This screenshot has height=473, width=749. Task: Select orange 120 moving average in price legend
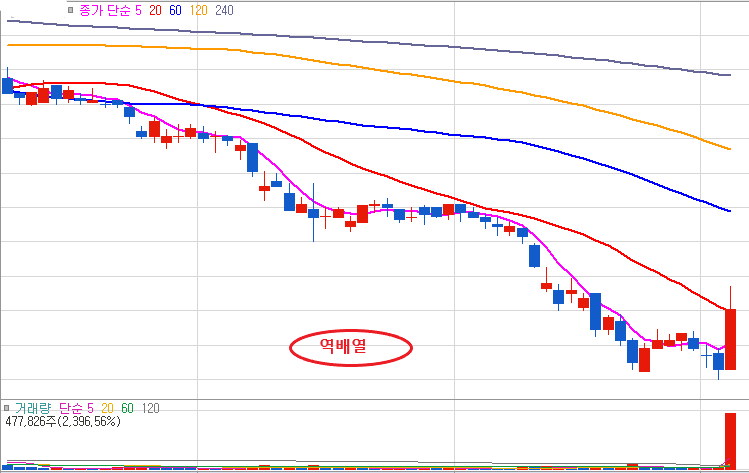(198, 10)
